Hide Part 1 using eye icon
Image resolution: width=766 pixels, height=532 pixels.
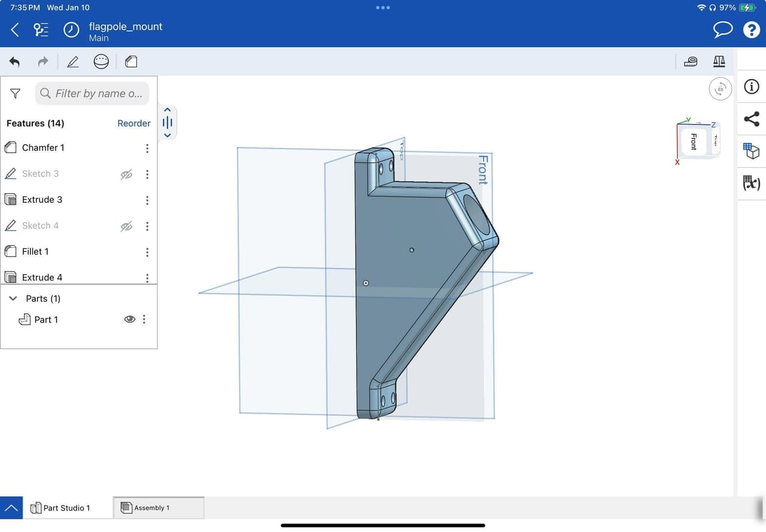point(129,320)
